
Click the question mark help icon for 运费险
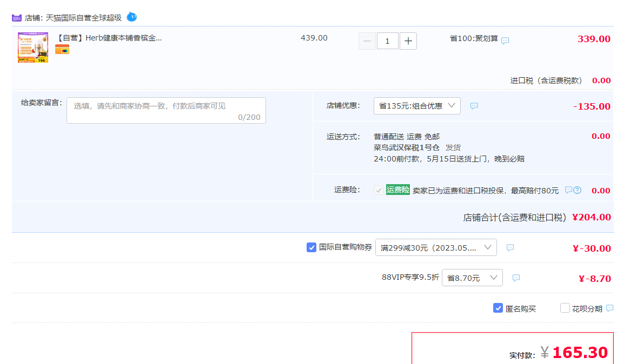coord(578,190)
